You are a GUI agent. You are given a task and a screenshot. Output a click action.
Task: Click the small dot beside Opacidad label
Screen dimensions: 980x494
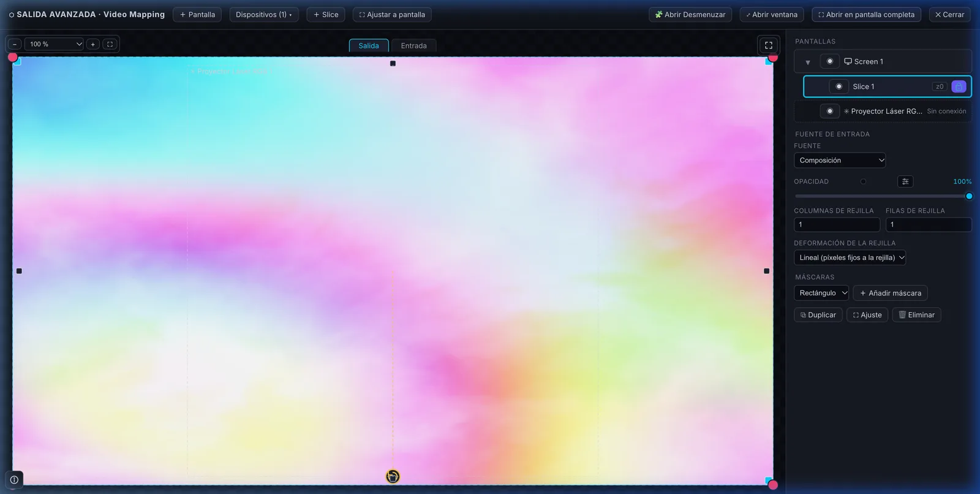[863, 181]
